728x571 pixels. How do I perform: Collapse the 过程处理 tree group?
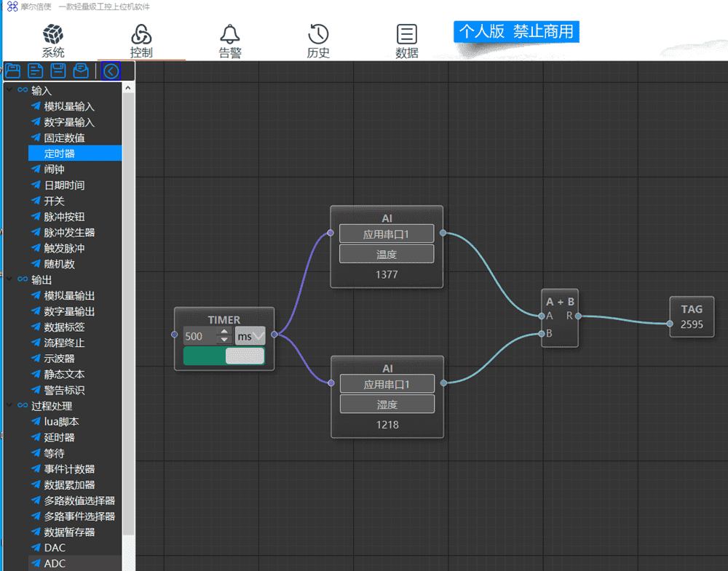pyautogui.click(x=9, y=406)
